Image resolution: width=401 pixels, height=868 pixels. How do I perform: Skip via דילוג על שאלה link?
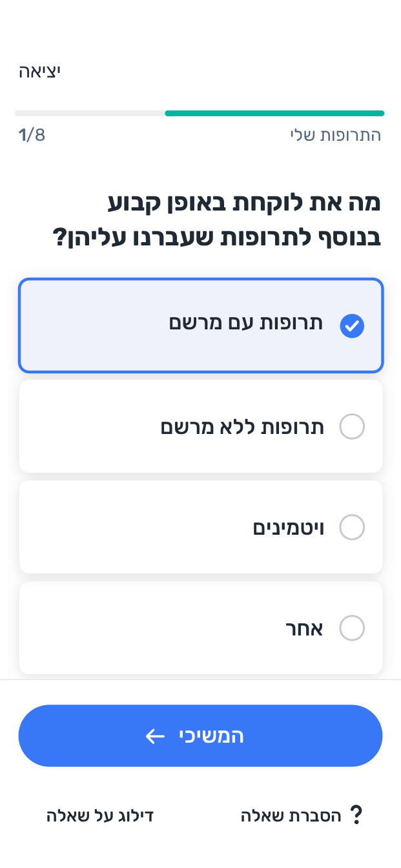coord(99,816)
